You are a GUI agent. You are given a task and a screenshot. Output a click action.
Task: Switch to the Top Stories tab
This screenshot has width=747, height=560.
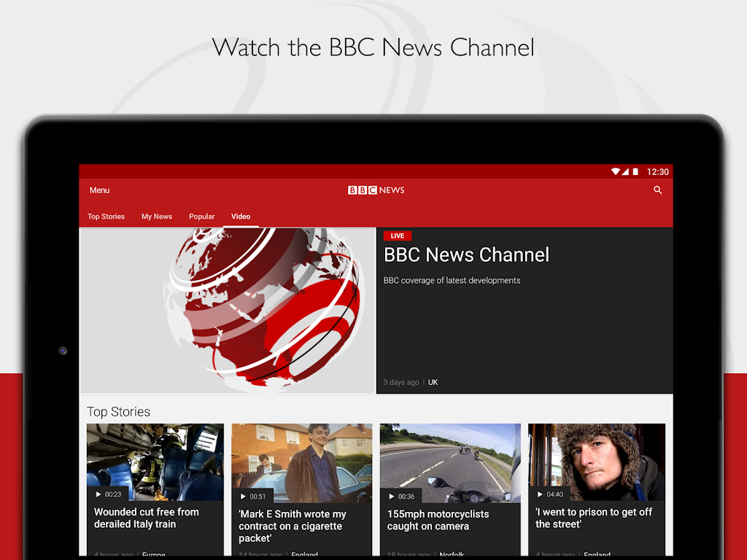pos(106,216)
